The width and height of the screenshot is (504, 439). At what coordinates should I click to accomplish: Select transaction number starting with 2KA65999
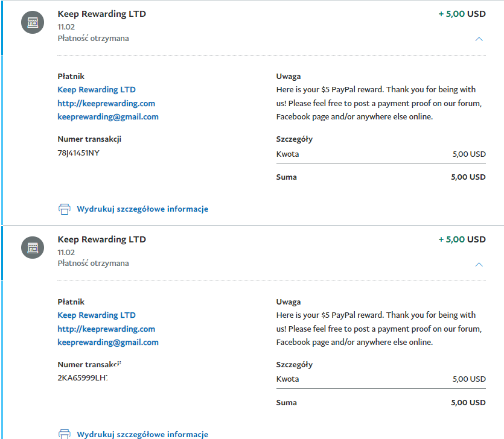tap(82, 378)
